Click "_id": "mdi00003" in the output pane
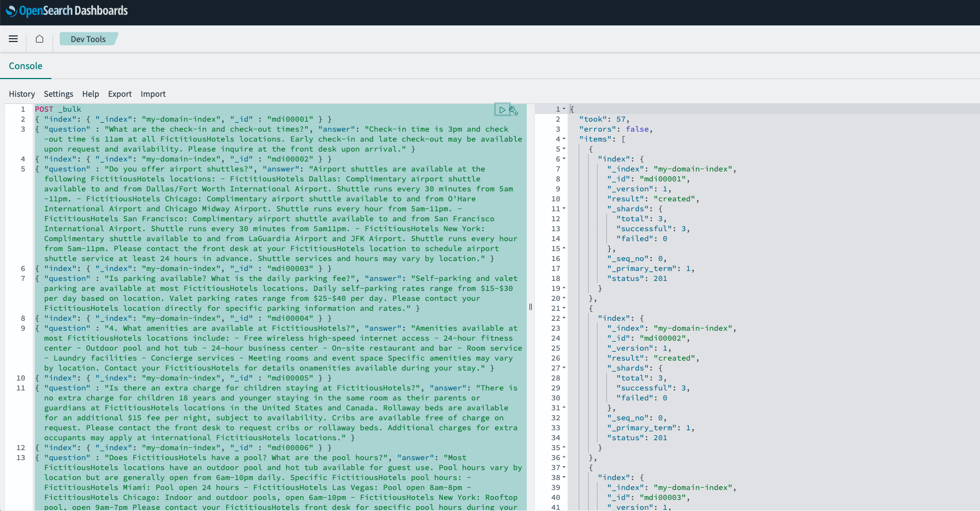The height and width of the screenshot is (511, 980). (649, 498)
